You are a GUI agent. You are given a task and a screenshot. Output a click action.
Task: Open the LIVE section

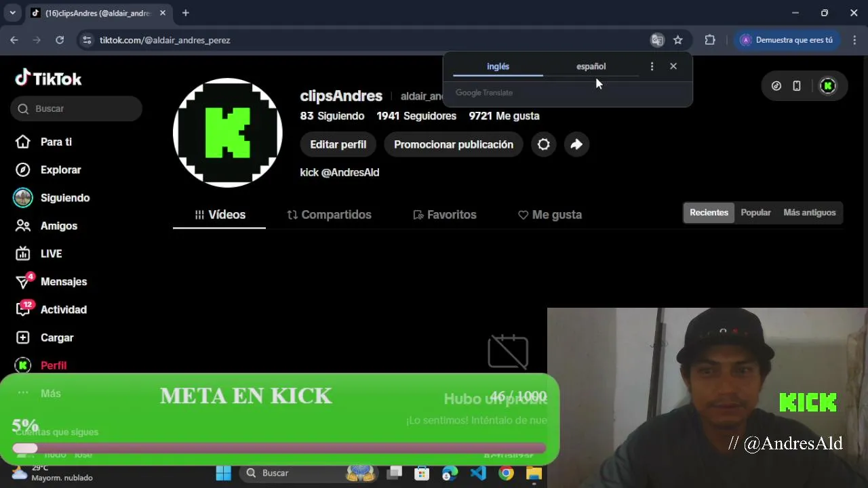point(39,253)
